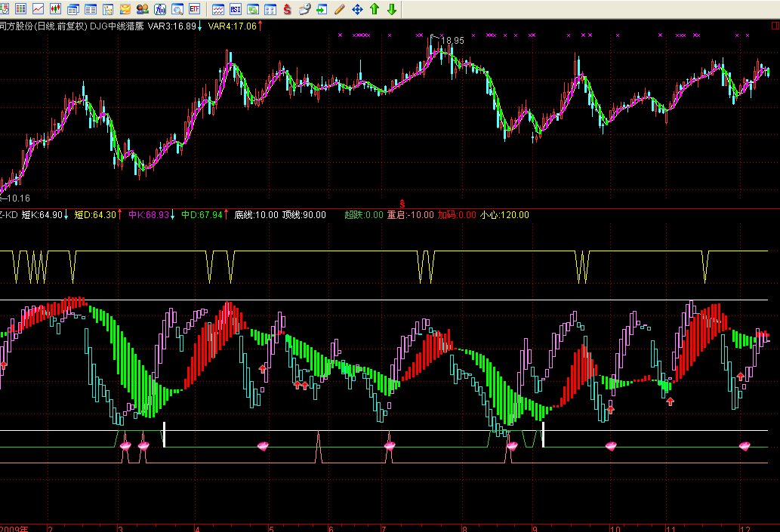Click the 小心:120.00 indicator label
The image size is (780, 532).
[x=504, y=215]
